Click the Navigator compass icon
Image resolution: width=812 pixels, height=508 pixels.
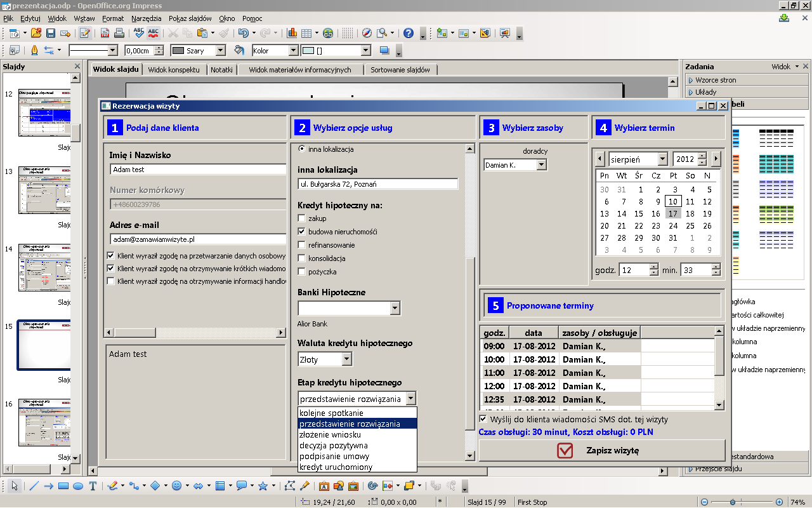pyautogui.click(x=367, y=33)
